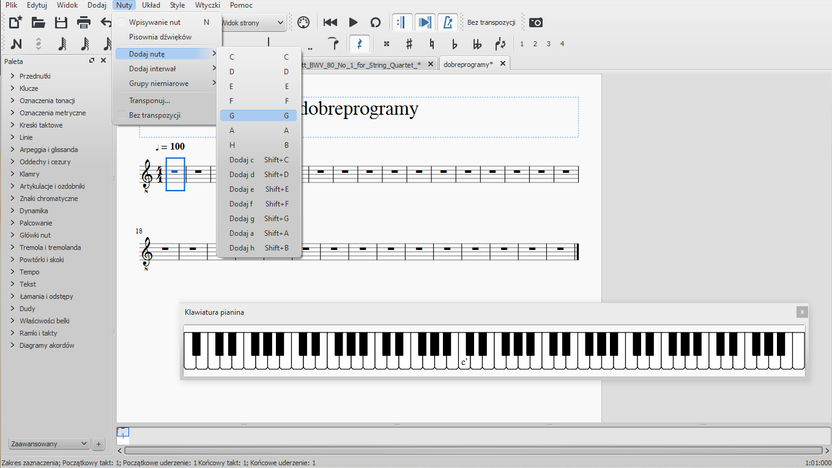Image resolution: width=832 pixels, height=468 pixels.
Task: Toggle pan score during playback icon
Action: [x=424, y=22]
